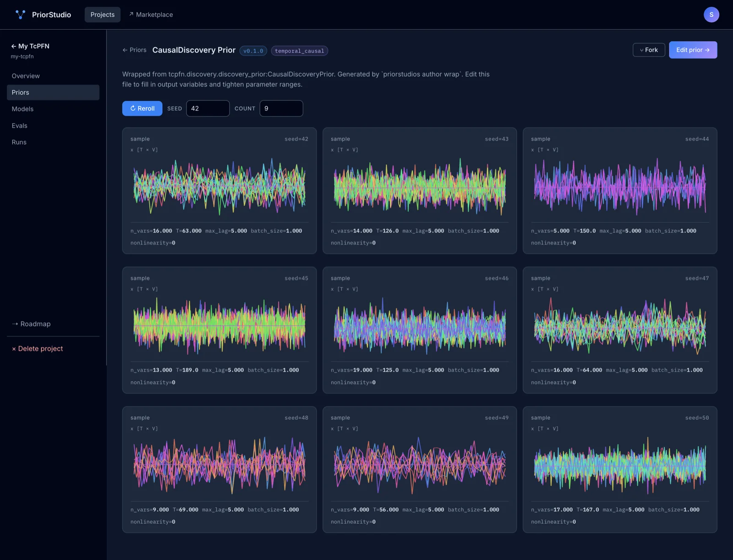Click Edit prior button

click(x=693, y=50)
